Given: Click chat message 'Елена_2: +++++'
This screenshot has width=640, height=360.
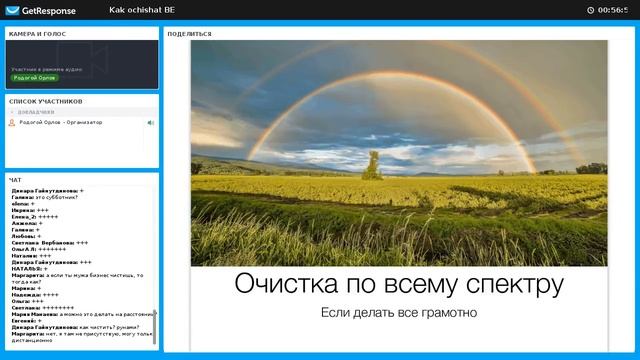Looking at the screenshot, I should (35, 217).
